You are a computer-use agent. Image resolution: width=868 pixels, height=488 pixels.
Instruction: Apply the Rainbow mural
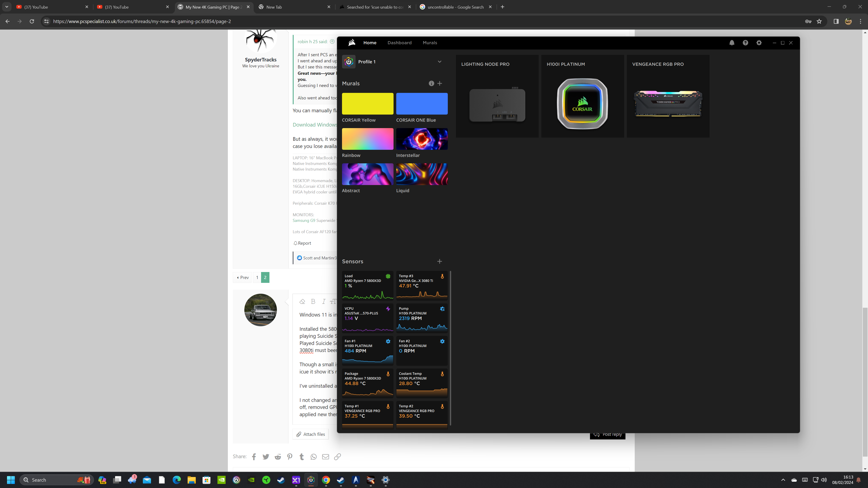tap(368, 139)
